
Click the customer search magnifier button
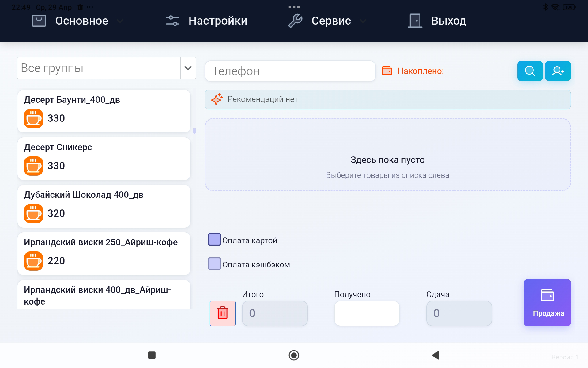click(530, 71)
